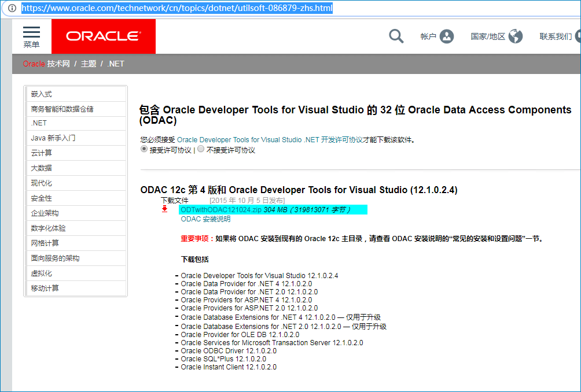Go to 主题 breadcrumb
The image size is (581, 392).
(89, 64)
